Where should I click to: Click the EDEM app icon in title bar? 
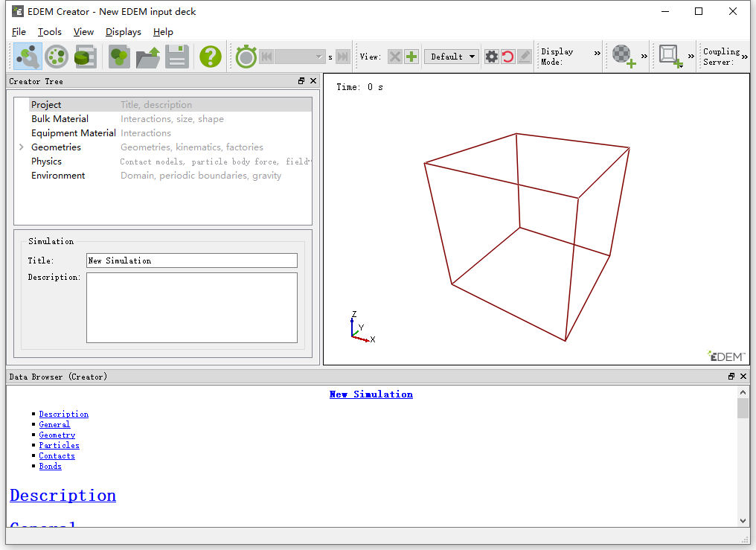click(x=18, y=11)
